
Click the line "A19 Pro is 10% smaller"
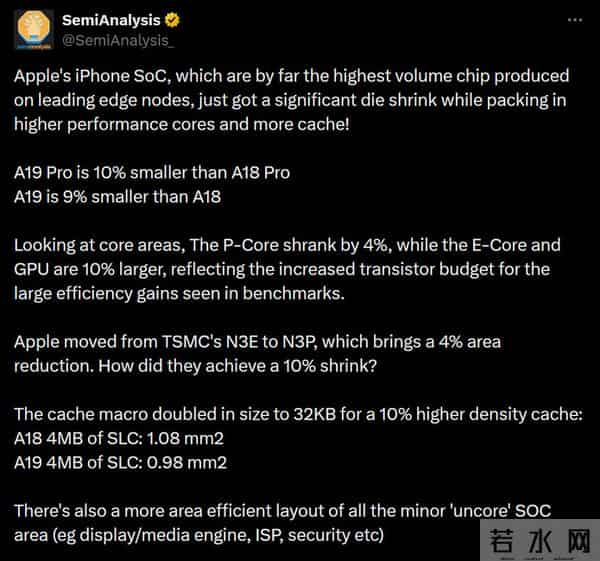[152, 172]
